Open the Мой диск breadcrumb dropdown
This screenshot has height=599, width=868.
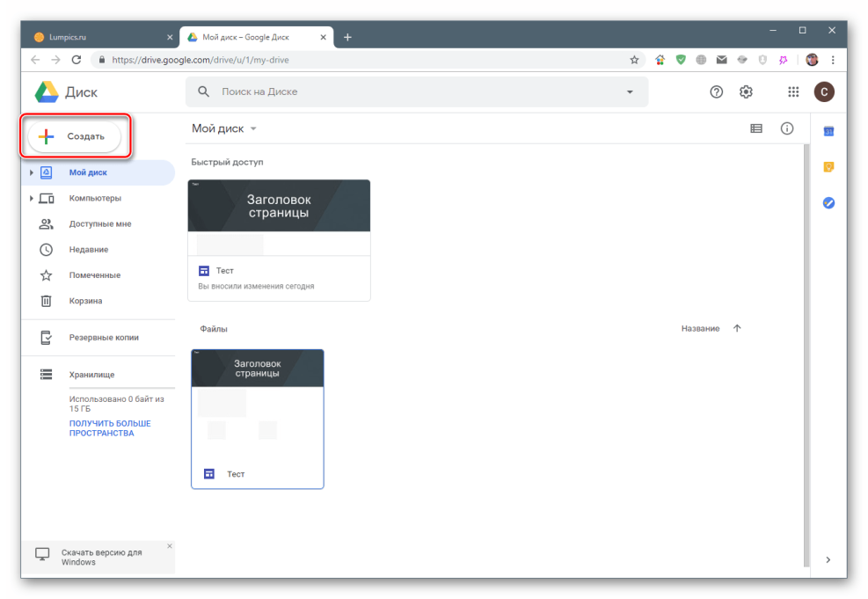[x=253, y=128]
